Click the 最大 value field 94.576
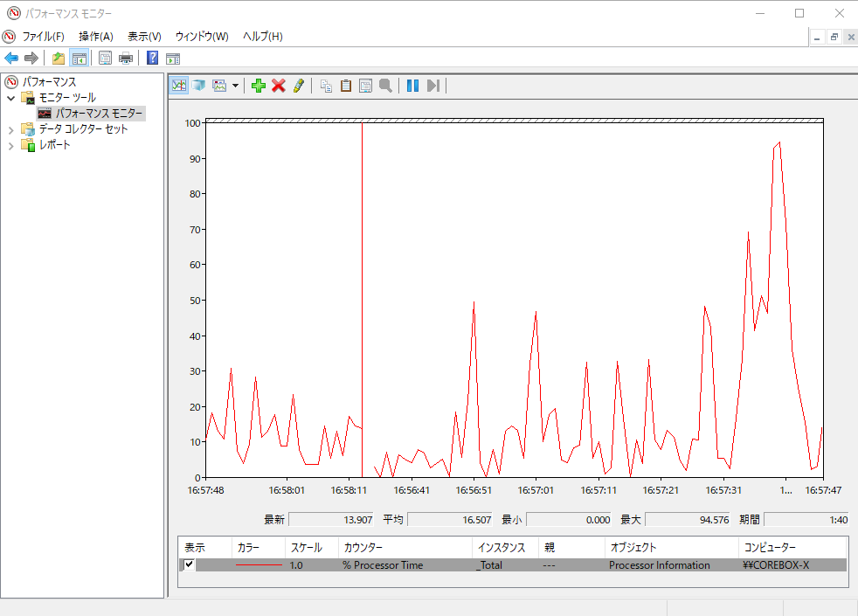The height and width of the screenshot is (616, 858). point(688,519)
